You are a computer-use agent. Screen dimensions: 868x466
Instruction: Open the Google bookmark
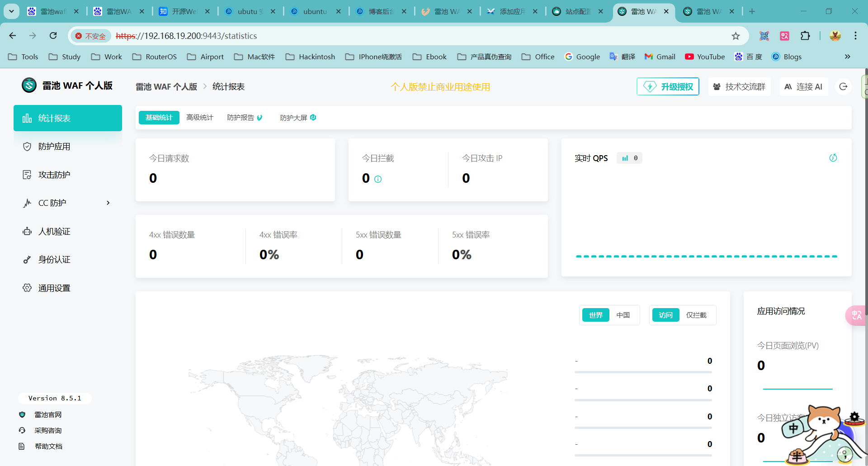tap(582, 57)
